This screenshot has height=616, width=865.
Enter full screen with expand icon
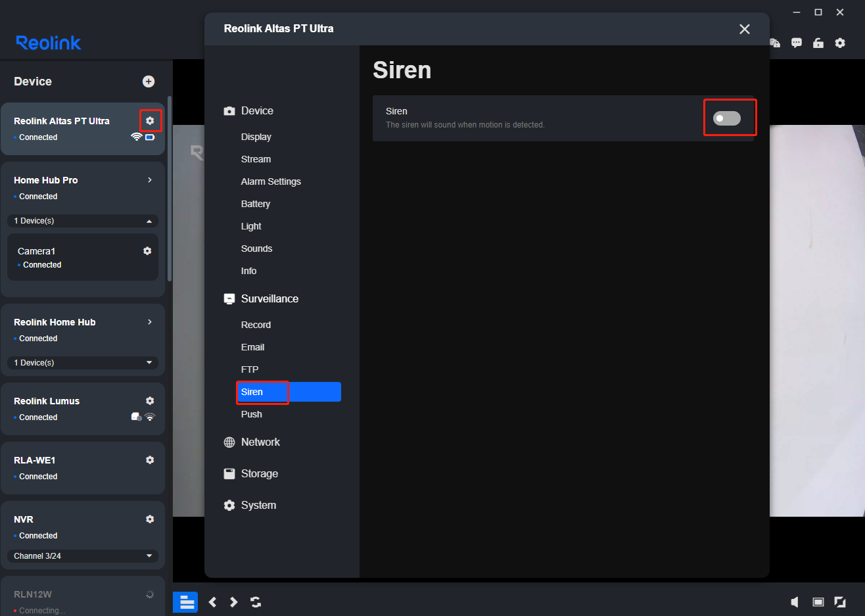(x=840, y=602)
